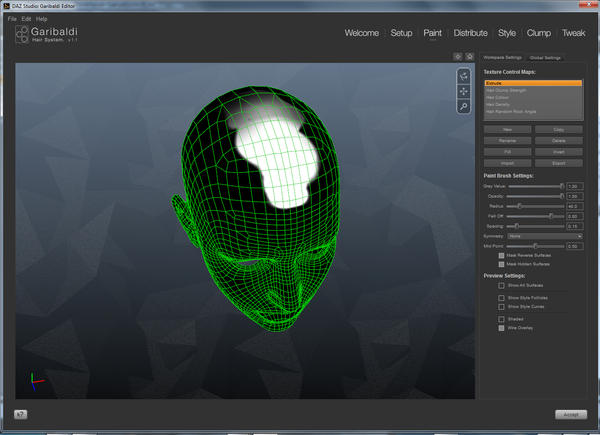The image size is (600, 435).
Task: Click the Opacity number field
Action: (575, 196)
